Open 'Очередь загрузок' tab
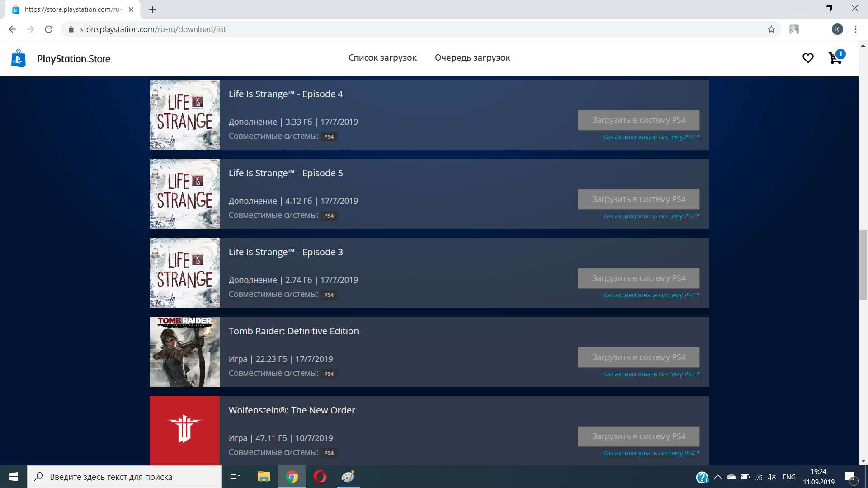The image size is (868, 488). point(472,58)
